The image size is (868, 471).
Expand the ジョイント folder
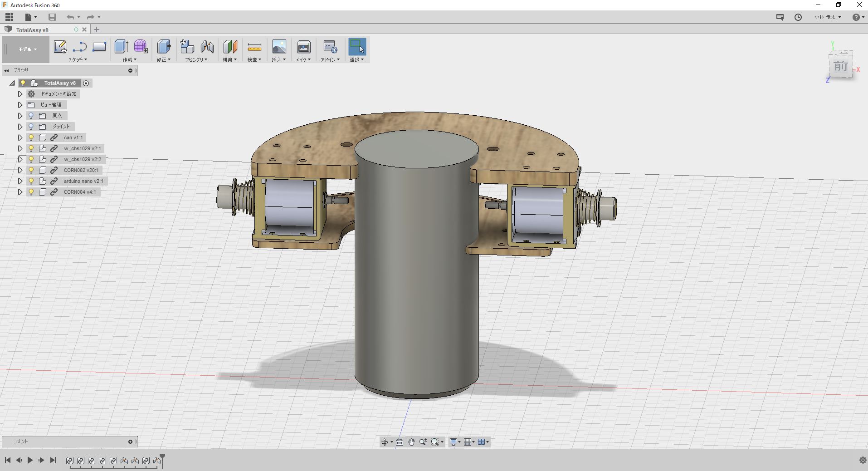coord(20,127)
